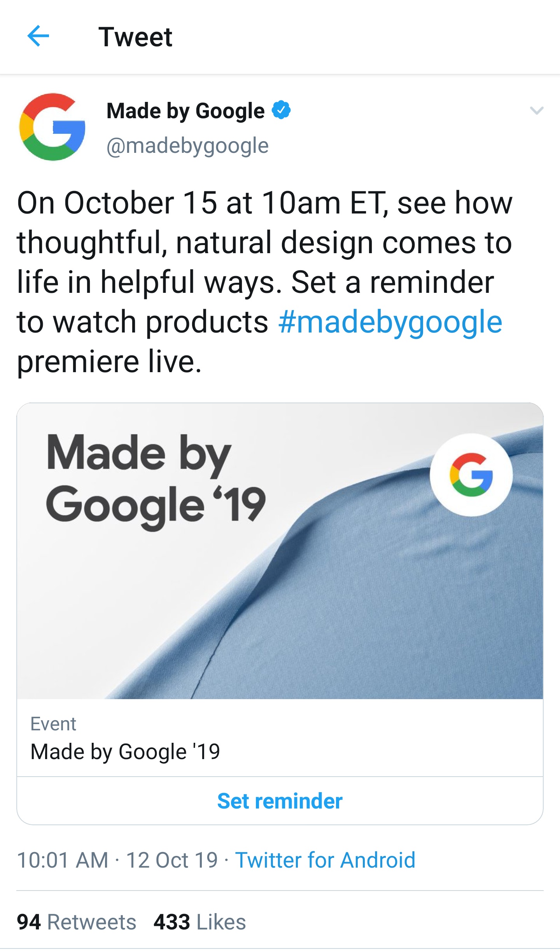Tap the Google logo on event banner
Screen dimensions: 560x952
click(471, 475)
